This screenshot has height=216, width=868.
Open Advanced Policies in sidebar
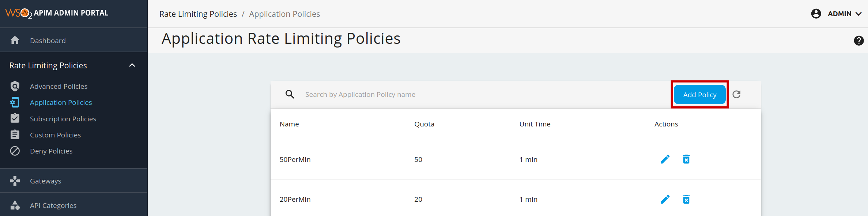(x=59, y=86)
